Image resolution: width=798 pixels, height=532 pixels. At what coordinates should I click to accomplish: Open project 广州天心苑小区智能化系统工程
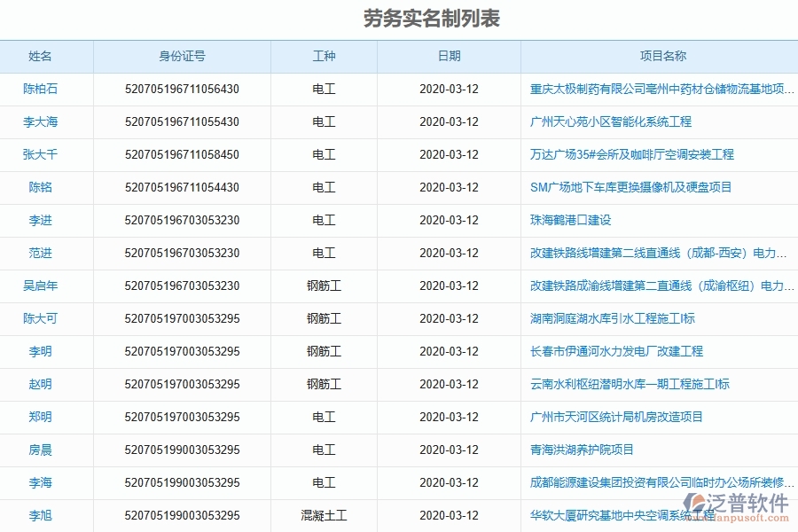tap(614, 121)
